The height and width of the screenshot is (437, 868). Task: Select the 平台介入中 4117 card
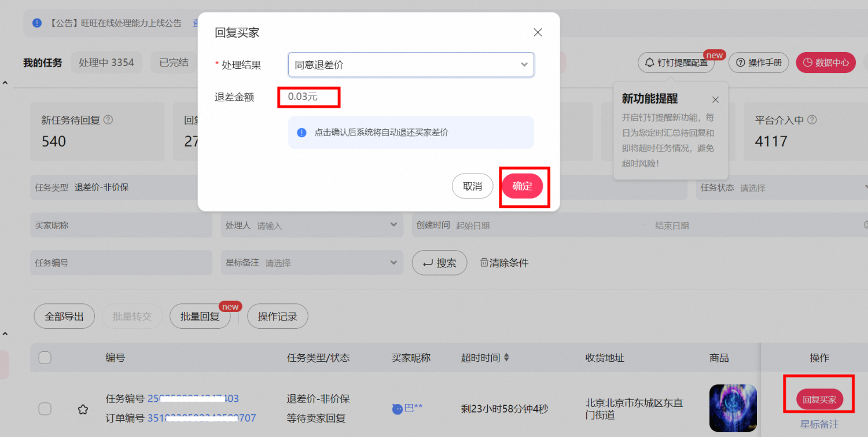coord(806,132)
